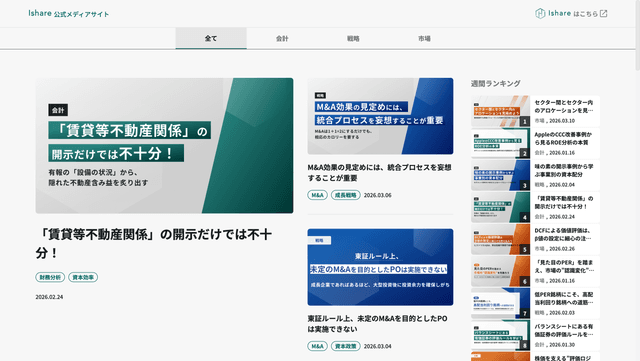This screenshot has height=361, width=640.
Task: Open ranking 8 thumbnail バランスシート
Action: 500,335
